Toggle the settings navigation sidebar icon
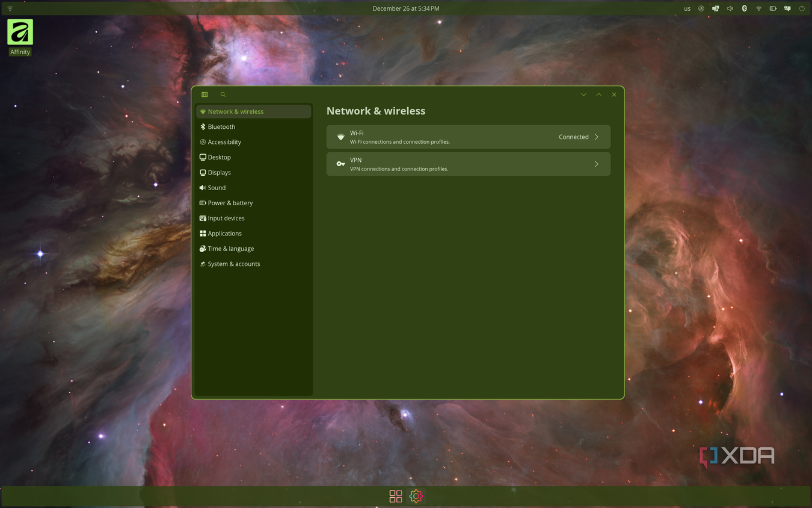 click(x=205, y=94)
